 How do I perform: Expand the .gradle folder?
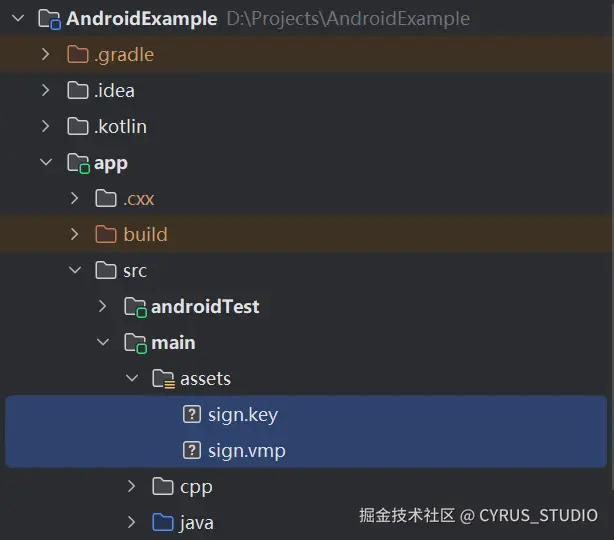pyautogui.click(x=45, y=54)
